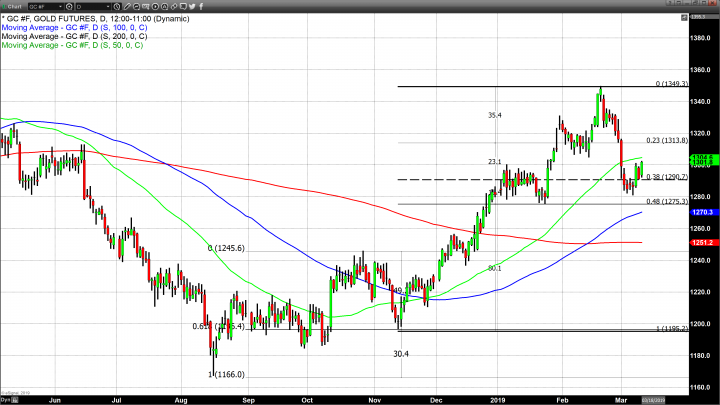
Task: Click the small icon above price axis
Action: (x=684, y=17)
